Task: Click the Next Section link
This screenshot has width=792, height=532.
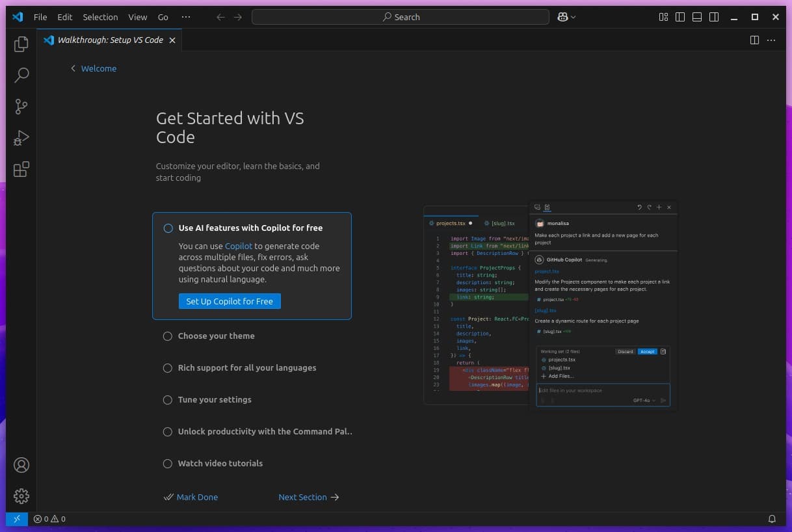Action: point(308,497)
